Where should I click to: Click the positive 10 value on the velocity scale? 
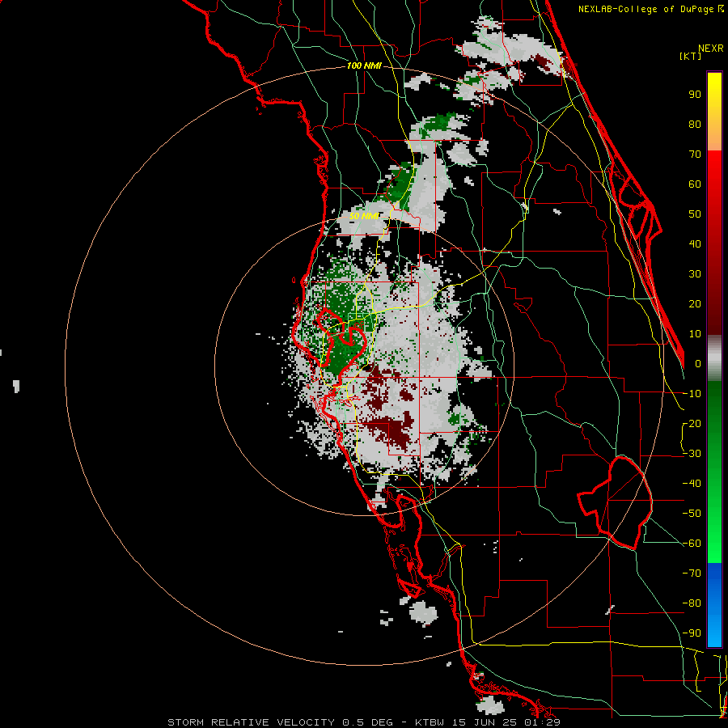[x=695, y=334]
